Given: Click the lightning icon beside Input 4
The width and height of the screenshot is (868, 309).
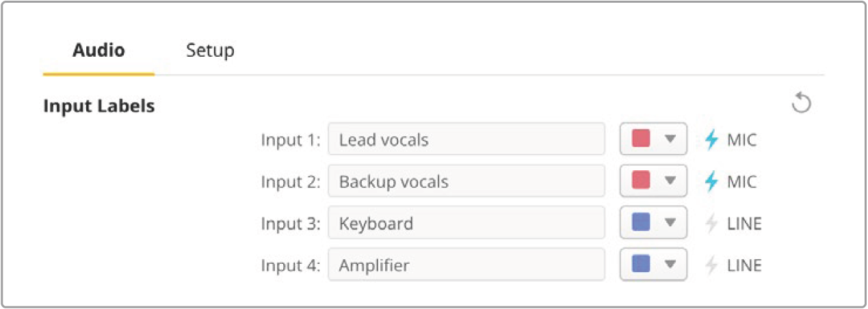Looking at the screenshot, I should 712,265.
